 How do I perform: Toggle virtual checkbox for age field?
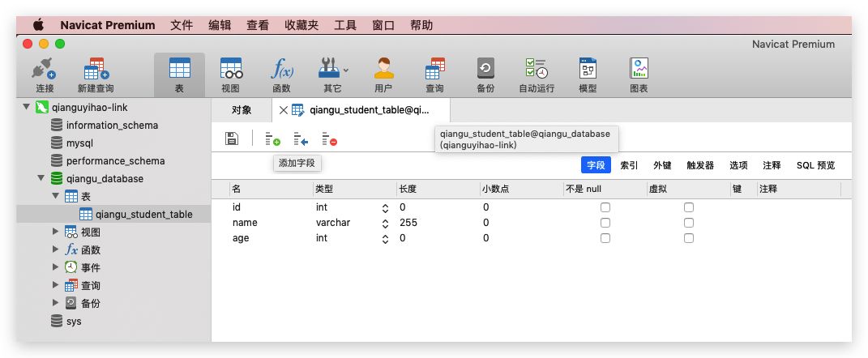click(x=688, y=238)
